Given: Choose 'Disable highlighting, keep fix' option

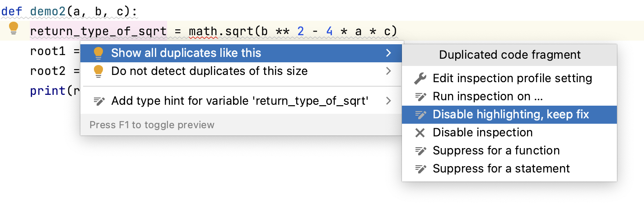Looking at the screenshot, I should 511,115.
